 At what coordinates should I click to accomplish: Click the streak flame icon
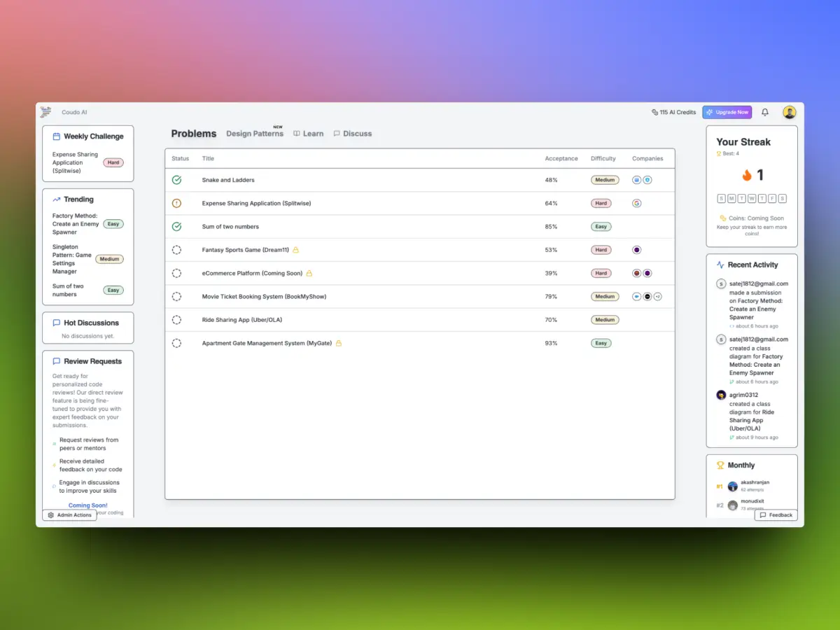pyautogui.click(x=747, y=175)
